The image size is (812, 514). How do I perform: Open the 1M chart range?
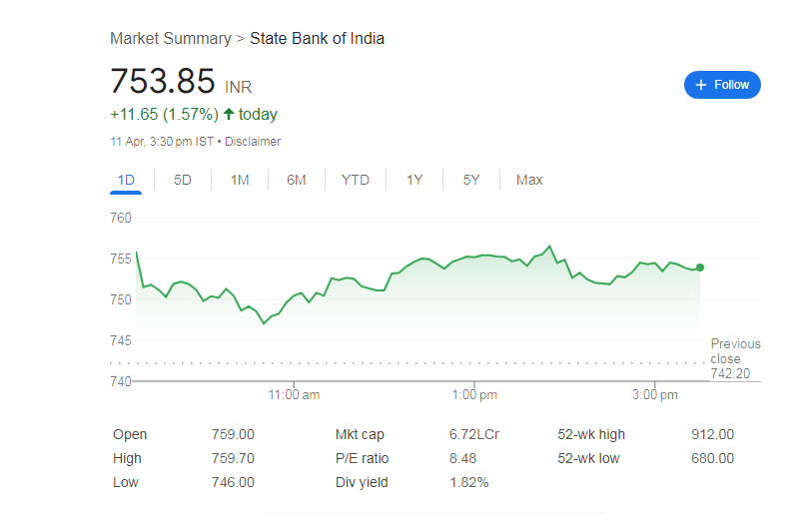[x=240, y=180]
